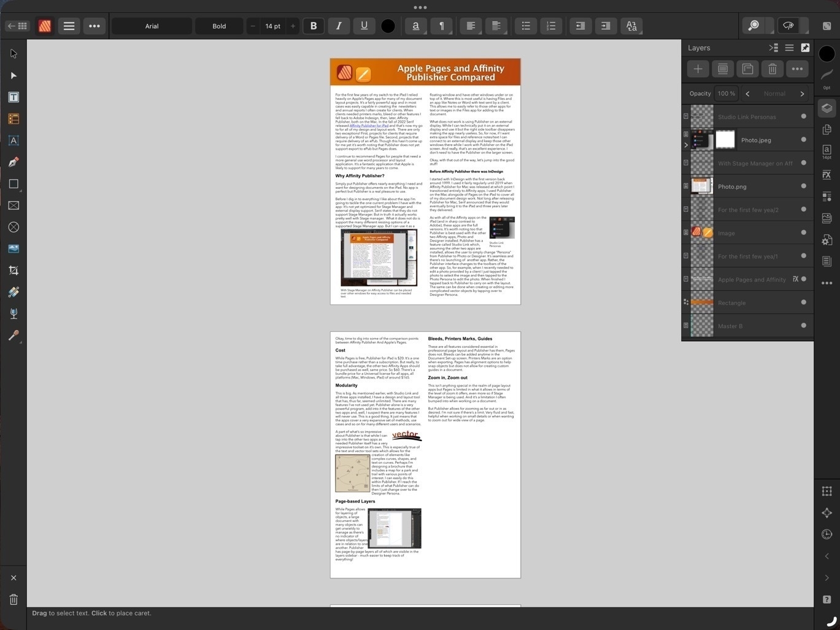Open the hamburger menu next to Affinity logo
840x630 pixels.
tap(69, 26)
